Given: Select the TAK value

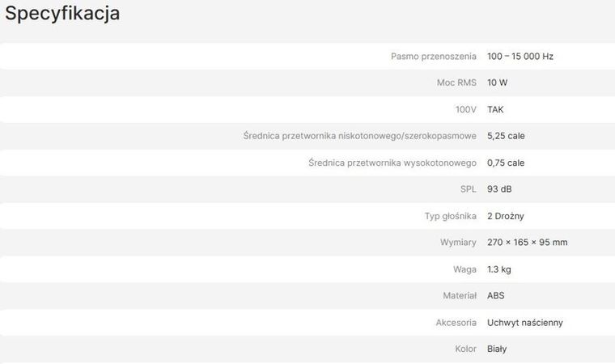Looking at the screenshot, I should 495,109.
